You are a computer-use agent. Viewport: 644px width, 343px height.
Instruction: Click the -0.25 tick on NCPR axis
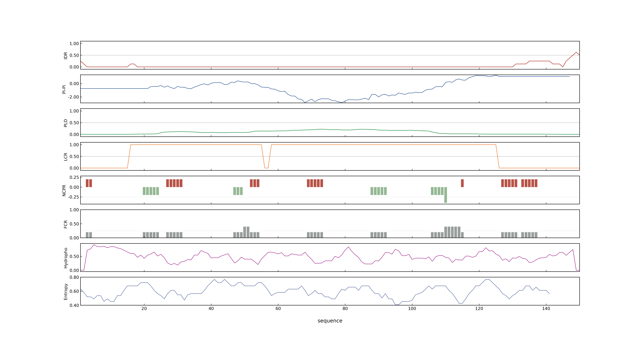click(73, 197)
